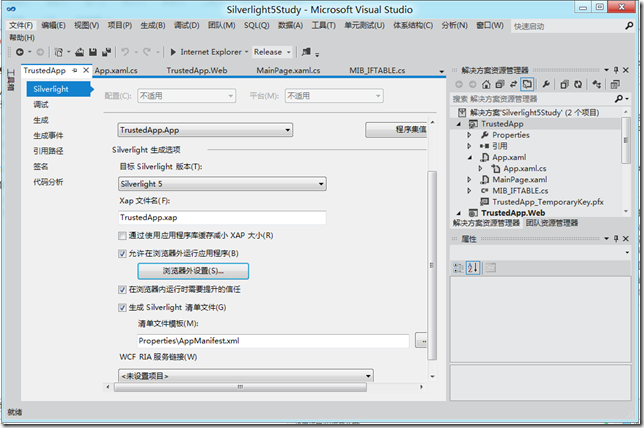Click the Save All toolbar icon
The width and height of the screenshot is (644, 428).
click(106, 52)
